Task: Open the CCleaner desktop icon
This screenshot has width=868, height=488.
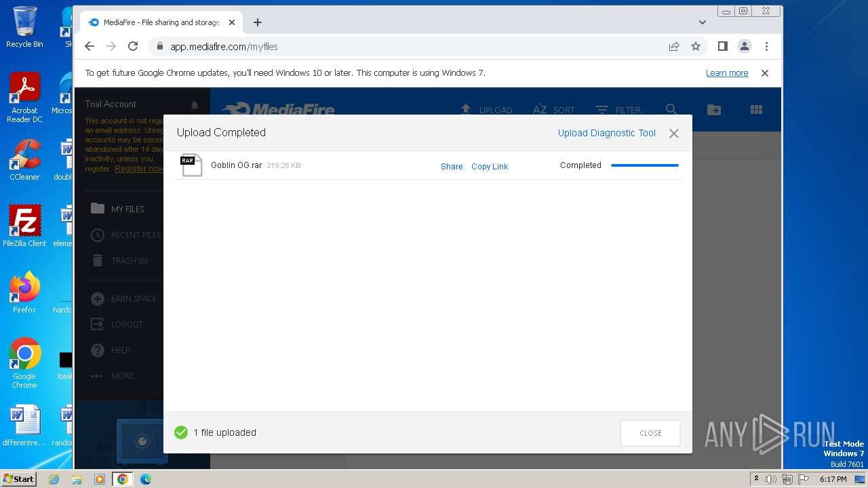Action: [24, 160]
